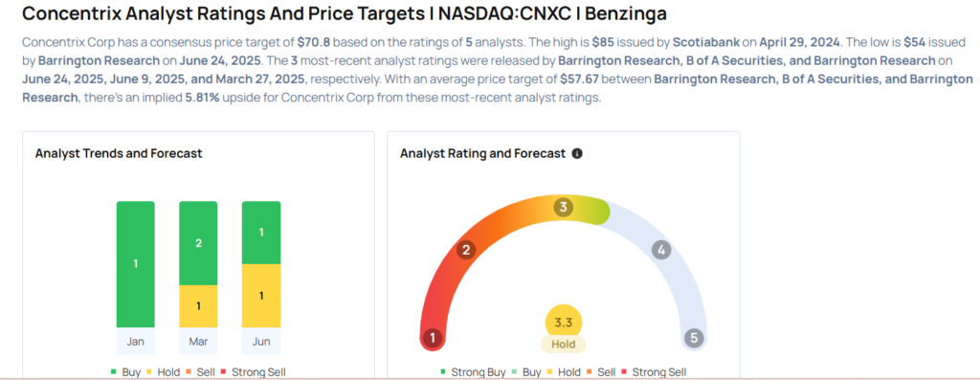Select the Jan label under the bar chart
The image size is (980, 380).
point(135,342)
